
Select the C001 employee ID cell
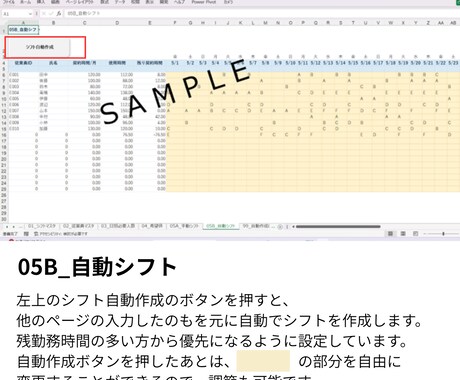click(x=23, y=75)
